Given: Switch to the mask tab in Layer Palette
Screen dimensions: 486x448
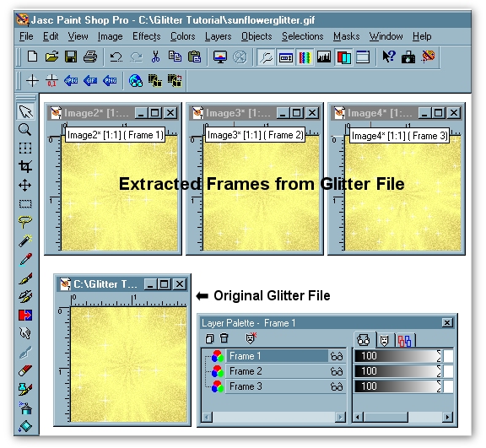Looking at the screenshot, I should 385,341.
